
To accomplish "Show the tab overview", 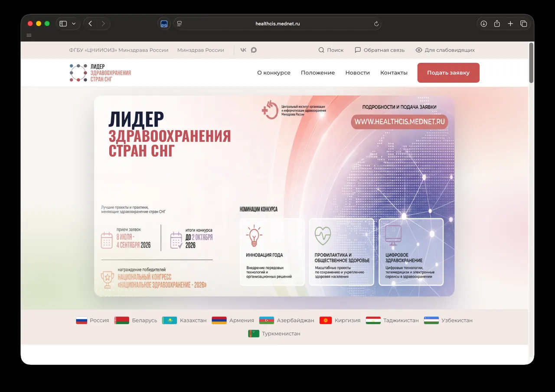I will click(523, 24).
